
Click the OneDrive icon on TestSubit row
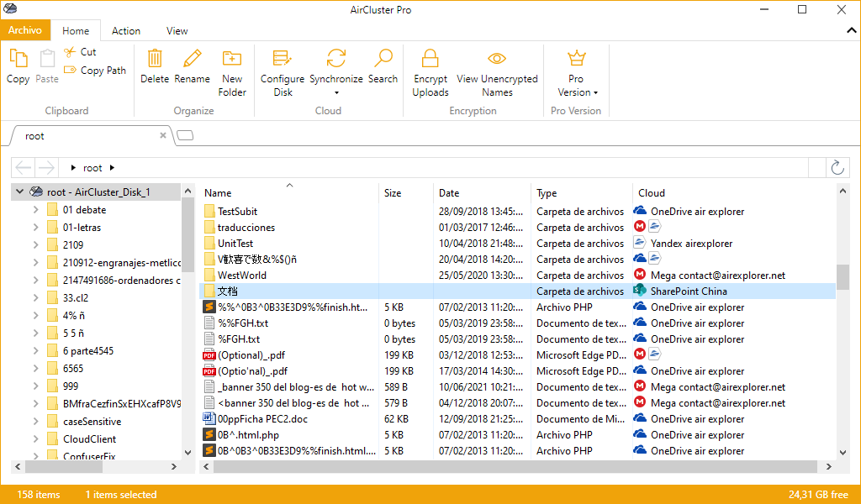point(640,211)
